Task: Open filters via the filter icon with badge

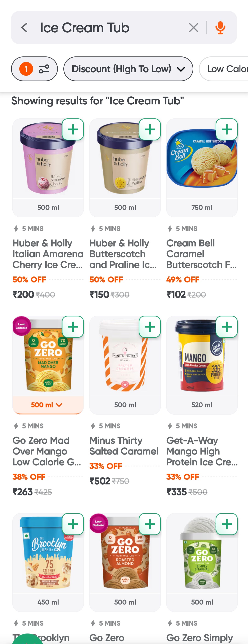Action: pos(34,69)
